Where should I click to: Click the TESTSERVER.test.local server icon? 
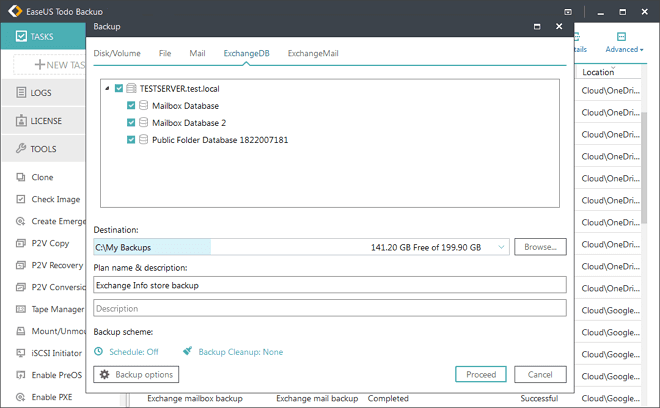coord(131,88)
